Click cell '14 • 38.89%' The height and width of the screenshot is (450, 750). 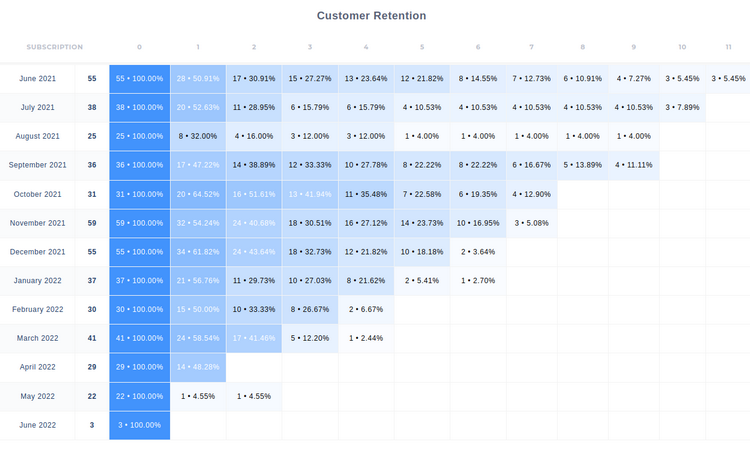coord(254,165)
